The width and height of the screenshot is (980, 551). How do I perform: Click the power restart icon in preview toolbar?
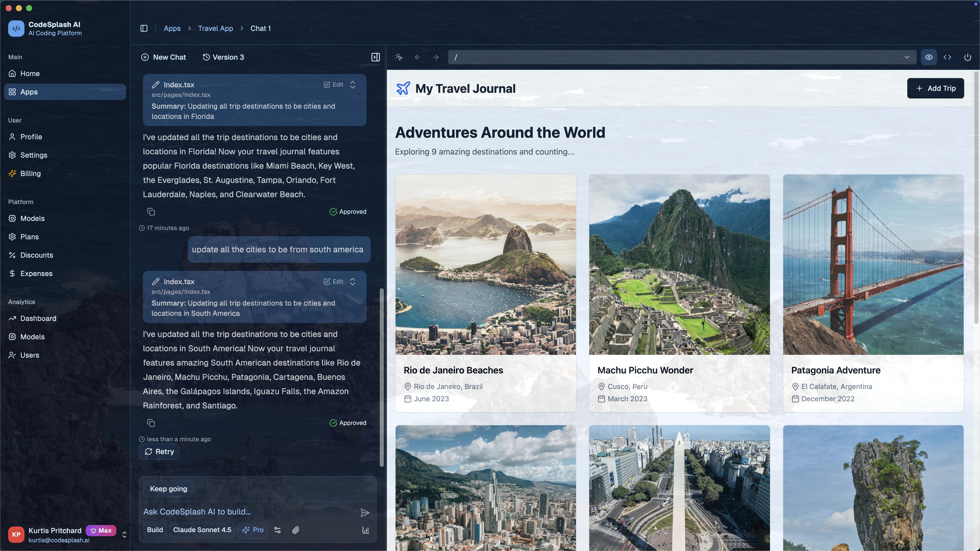pos(967,57)
